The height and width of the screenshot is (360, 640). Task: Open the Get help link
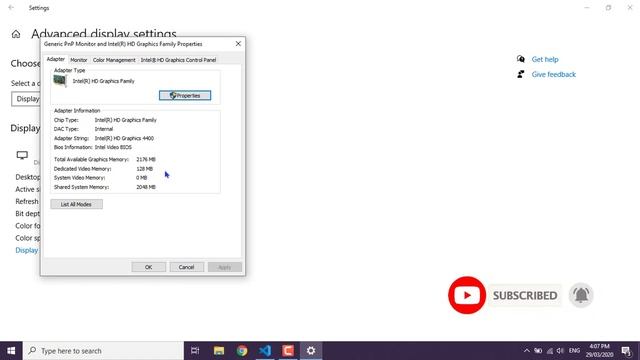click(545, 59)
